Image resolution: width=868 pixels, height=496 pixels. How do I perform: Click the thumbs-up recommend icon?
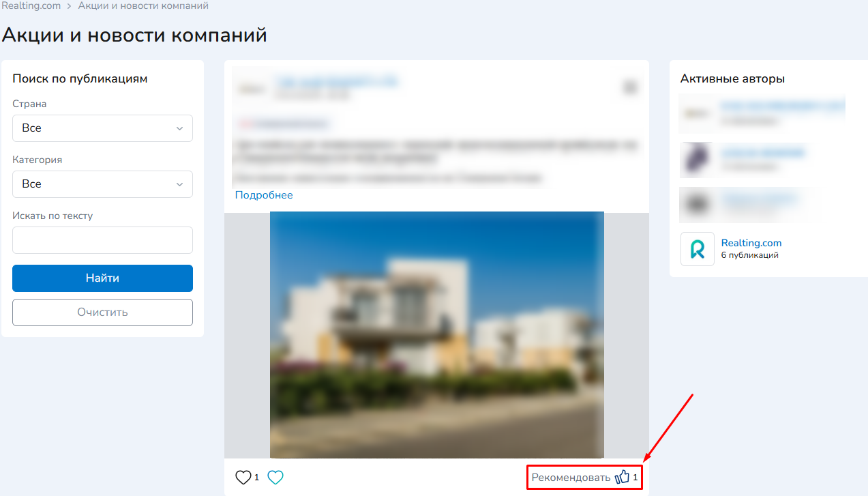[622, 477]
